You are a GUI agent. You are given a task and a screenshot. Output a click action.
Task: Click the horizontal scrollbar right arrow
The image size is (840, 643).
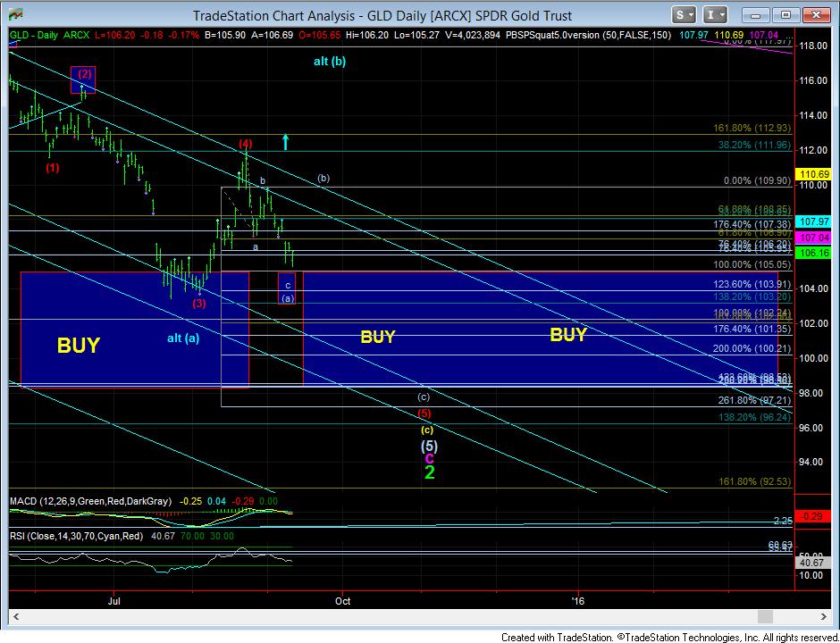pos(823,617)
